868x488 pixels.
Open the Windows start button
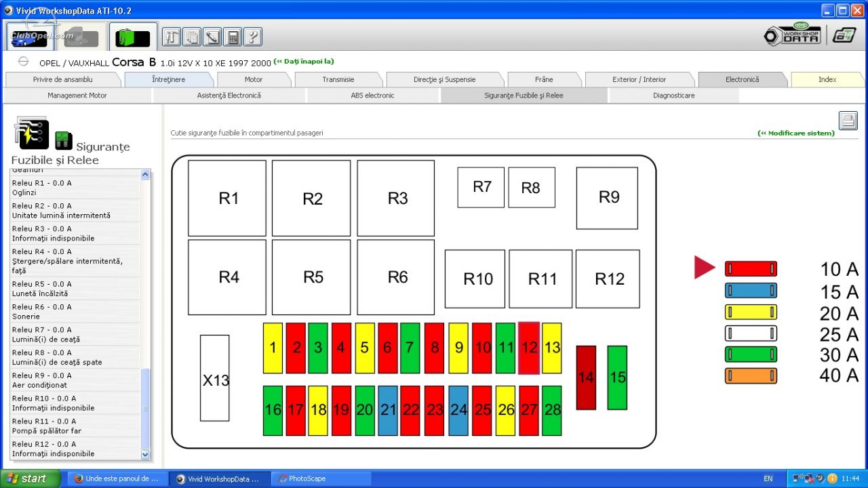click(x=31, y=479)
